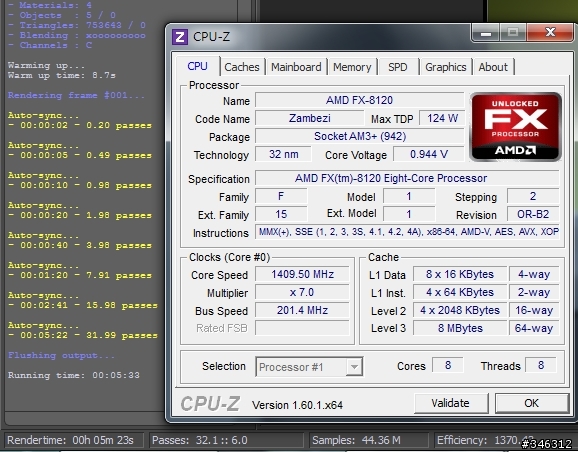Screen dimensions: 578x452
Task: Minimize the CPU-Z window
Action: (x=485, y=34)
